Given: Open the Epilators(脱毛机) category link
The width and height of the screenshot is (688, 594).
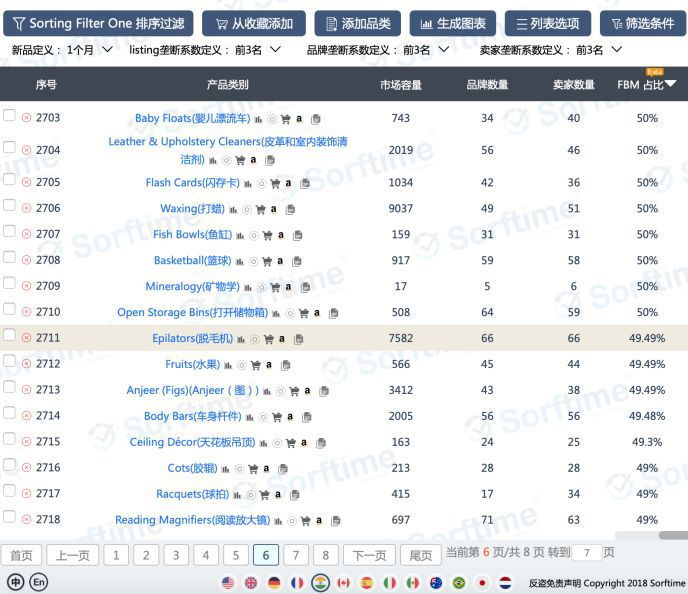Looking at the screenshot, I should pos(193,338).
